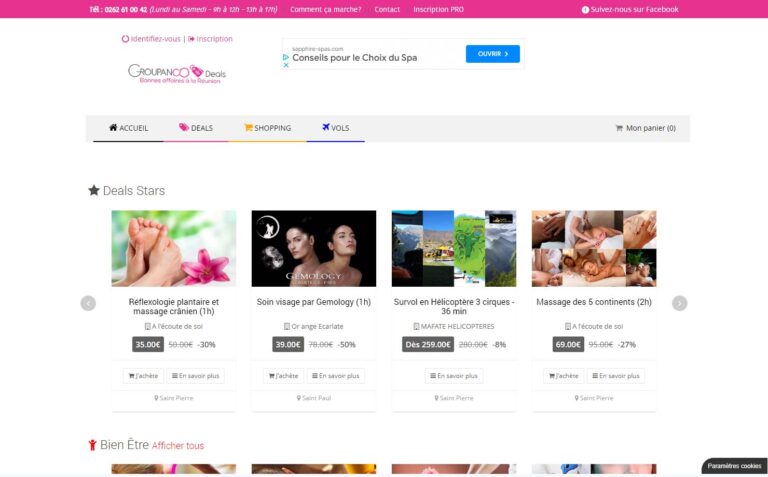
Task: Close the spa advertisement with X icon
Action: pyautogui.click(x=286, y=65)
